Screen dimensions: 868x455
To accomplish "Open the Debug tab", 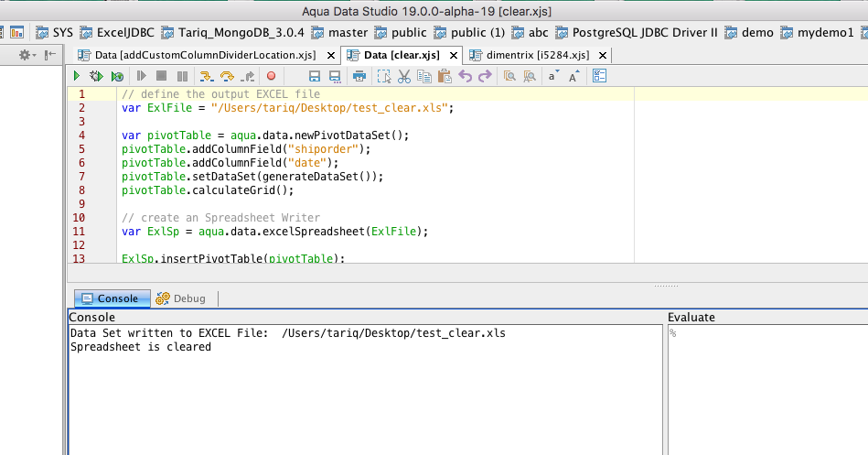I will [x=181, y=298].
